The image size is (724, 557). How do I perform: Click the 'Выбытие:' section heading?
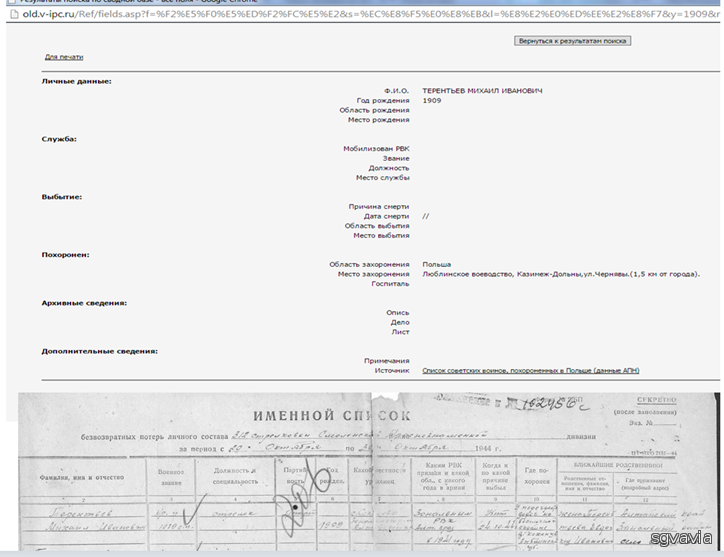coord(62,197)
